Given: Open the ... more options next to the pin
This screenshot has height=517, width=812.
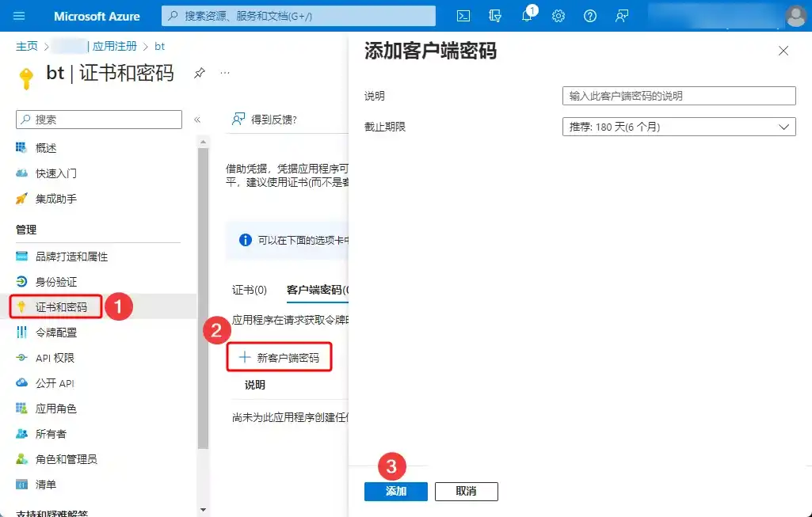Looking at the screenshot, I should coord(226,72).
